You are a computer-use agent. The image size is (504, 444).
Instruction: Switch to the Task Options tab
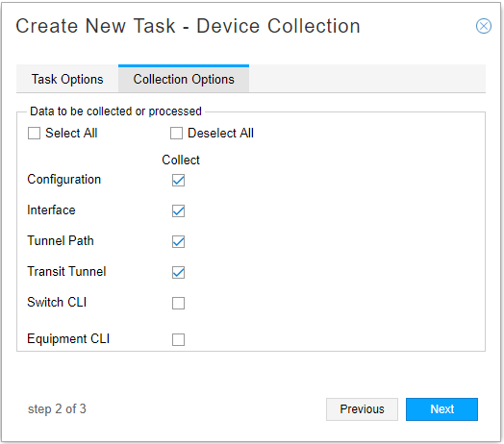coord(67,79)
